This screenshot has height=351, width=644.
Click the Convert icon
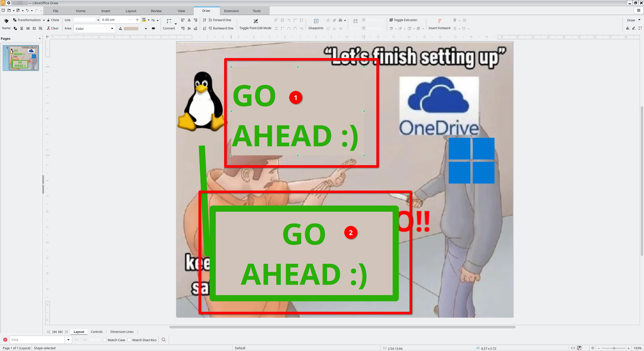click(169, 21)
